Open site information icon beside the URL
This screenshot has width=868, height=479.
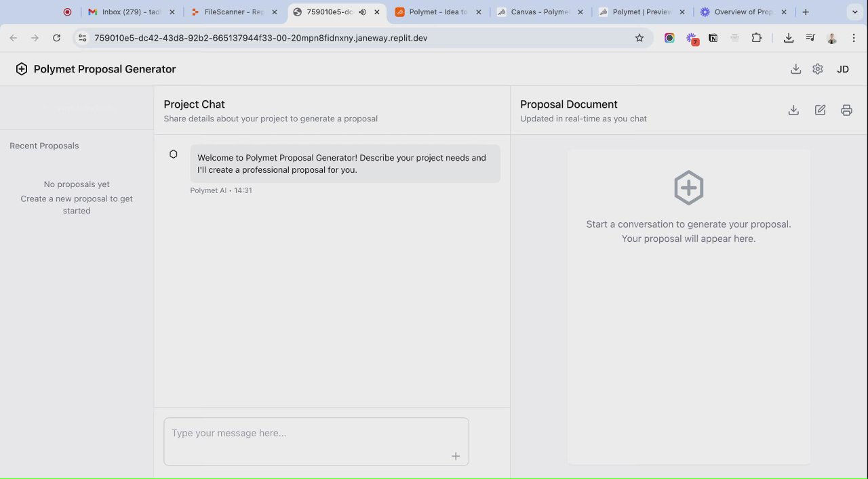coord(83,38)
